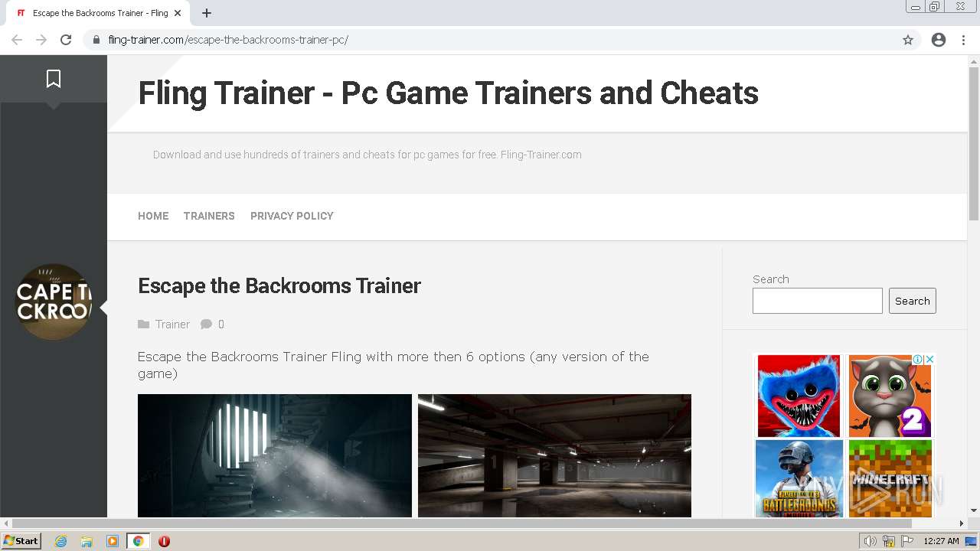
Task: Open the Minecraft ad tile
Action: click(890, 478)
